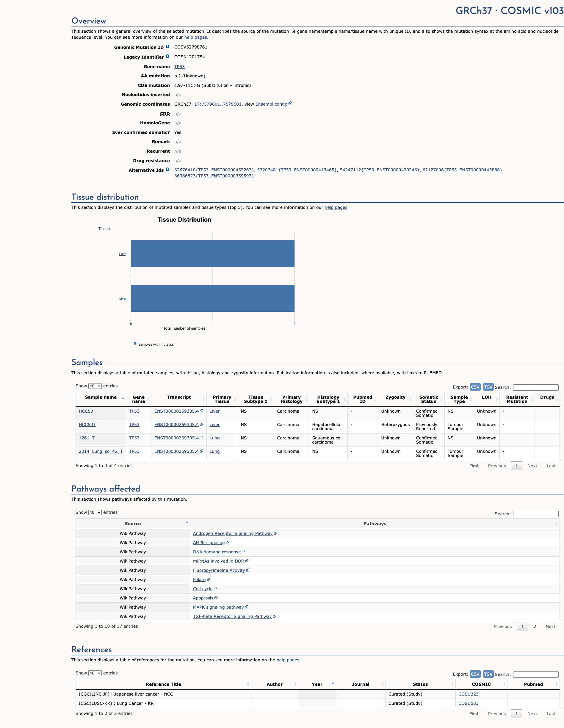Export Samples table as CSV
Viewport: 564px width, 728px height.
[475, 387]
